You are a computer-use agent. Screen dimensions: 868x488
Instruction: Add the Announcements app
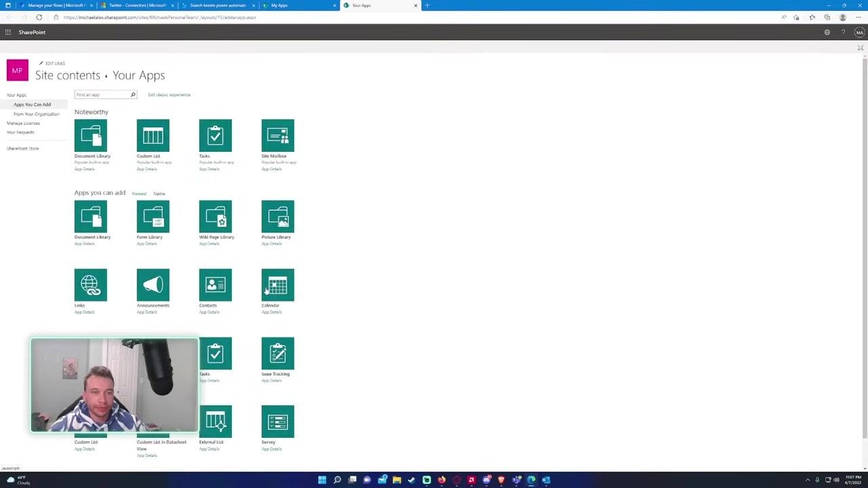point(153,285)
